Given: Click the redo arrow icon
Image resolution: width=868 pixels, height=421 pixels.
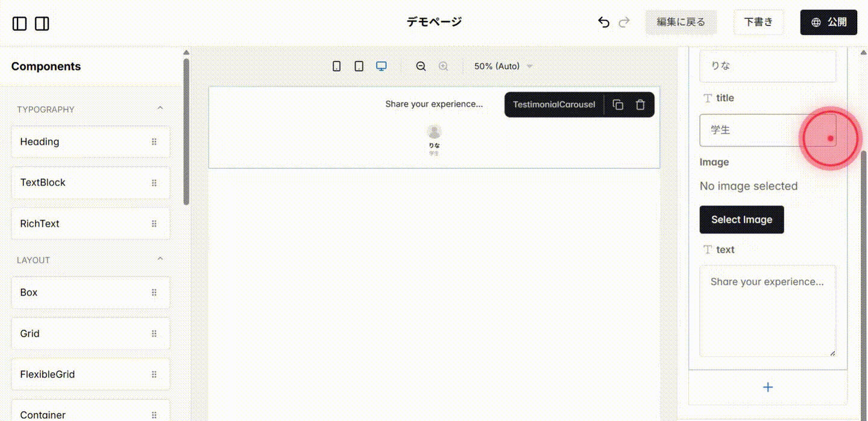Looking at the screenshot, I should tap(624, 22).
